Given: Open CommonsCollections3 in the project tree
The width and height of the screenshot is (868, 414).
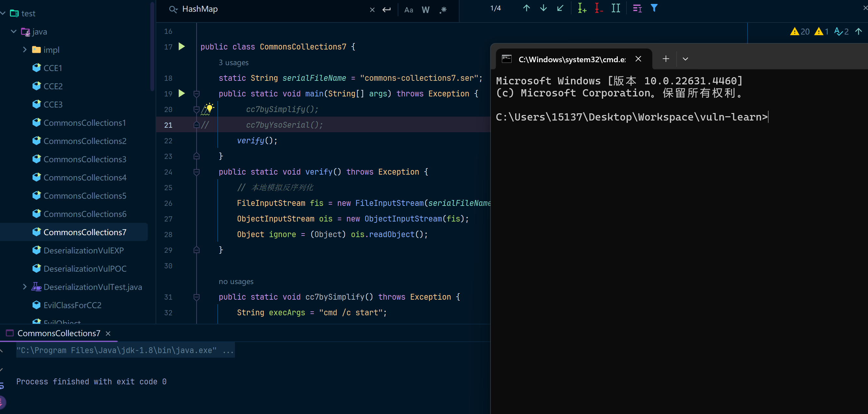Looking at the screenshot, I should pos(85,159).
